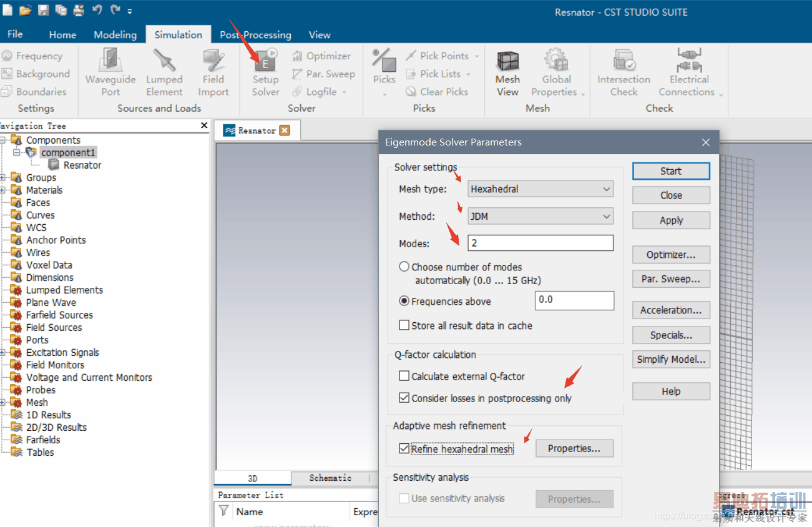Open Field Import

213,73
